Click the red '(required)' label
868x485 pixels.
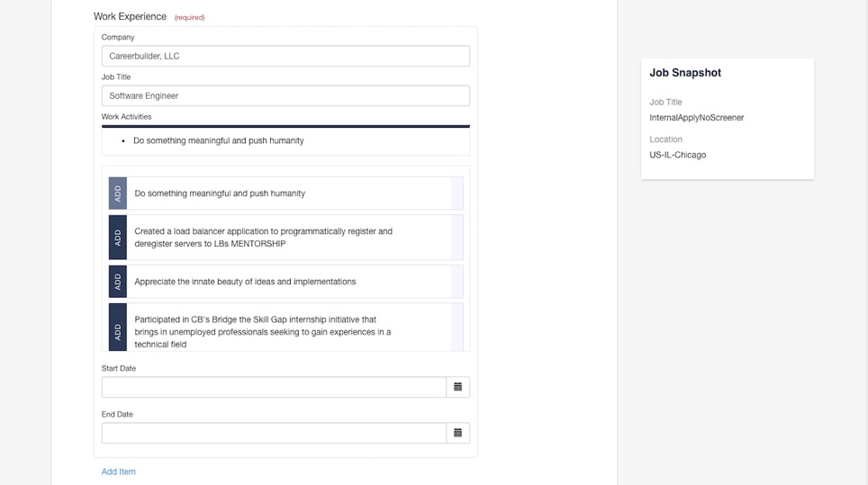click(x=189, y=17)
